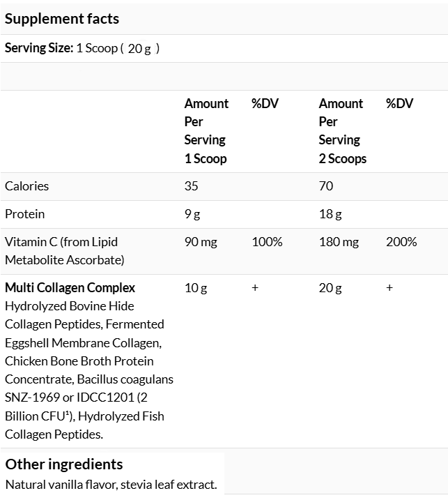Image resolution: width=448 pixels, height=500 pixels.
Task: Click the 200% daily value figure
Action: pyautogui.click(x=401, y=242)
